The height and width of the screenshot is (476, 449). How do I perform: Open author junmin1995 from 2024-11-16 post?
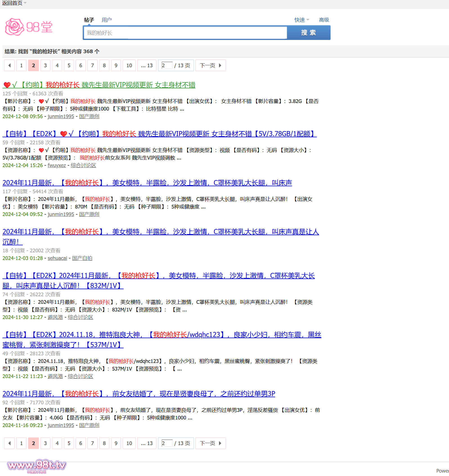point(61,425)
